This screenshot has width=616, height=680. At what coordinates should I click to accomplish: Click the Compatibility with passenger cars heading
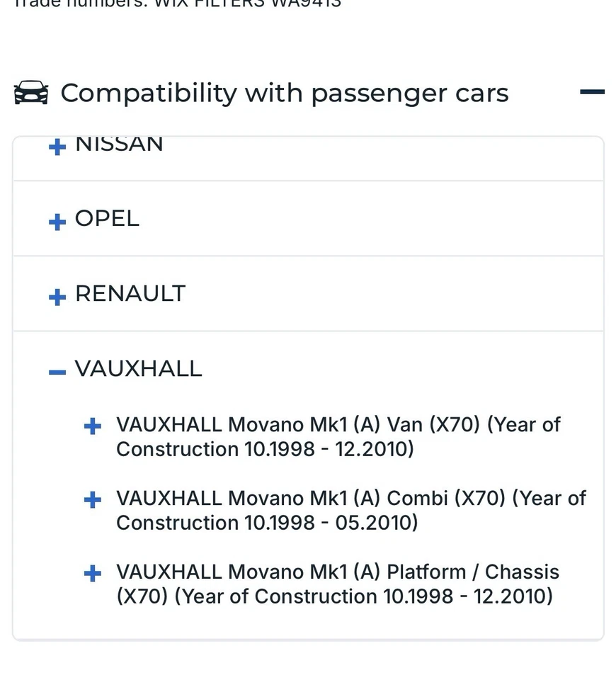tap(284, 93)
